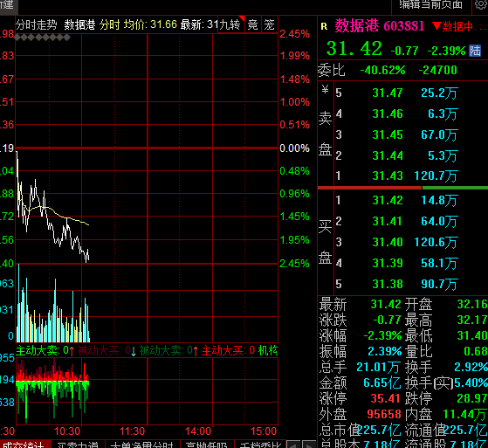Click the diamond markers row on chart
488x448 pixels.
tap(42, 38)
